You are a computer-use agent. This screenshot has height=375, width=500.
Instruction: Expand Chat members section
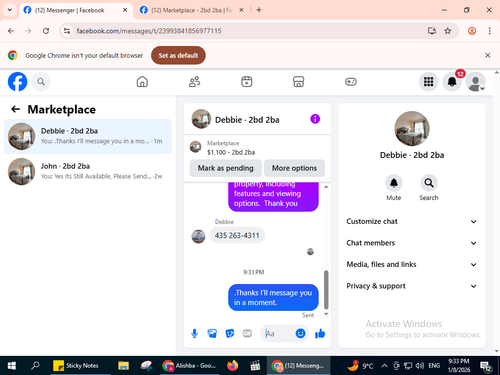coord(412,243)
